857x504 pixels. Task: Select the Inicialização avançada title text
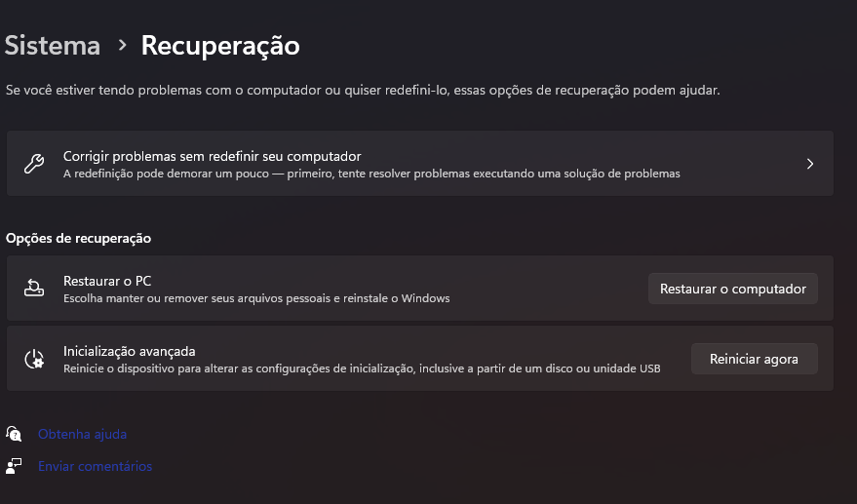click(130, 351)
